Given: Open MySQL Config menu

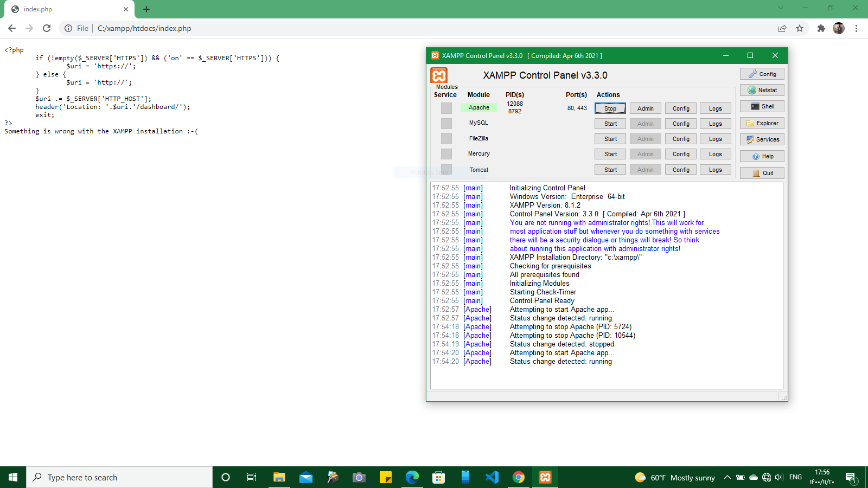Looking at the screenshot, I should click(x=681, y=124).
